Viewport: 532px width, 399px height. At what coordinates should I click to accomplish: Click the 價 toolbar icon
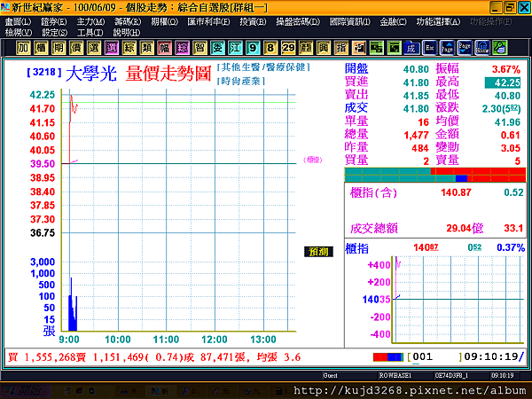[x=76, y=48]
